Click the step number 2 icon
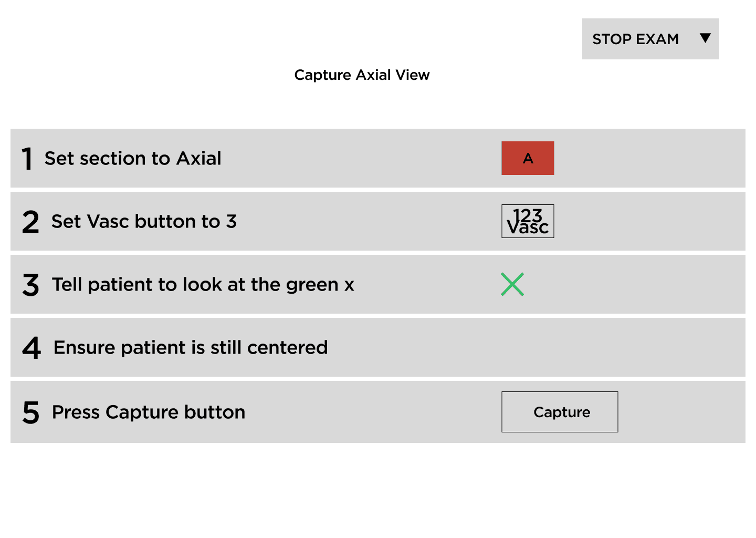Screen dimensions: 756x538 tap(30, 222)
